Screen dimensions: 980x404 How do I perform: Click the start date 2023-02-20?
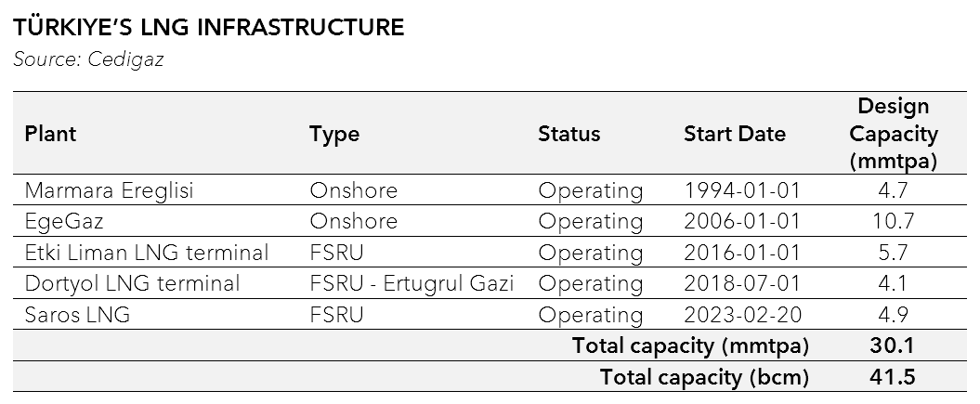pos(741,315)
